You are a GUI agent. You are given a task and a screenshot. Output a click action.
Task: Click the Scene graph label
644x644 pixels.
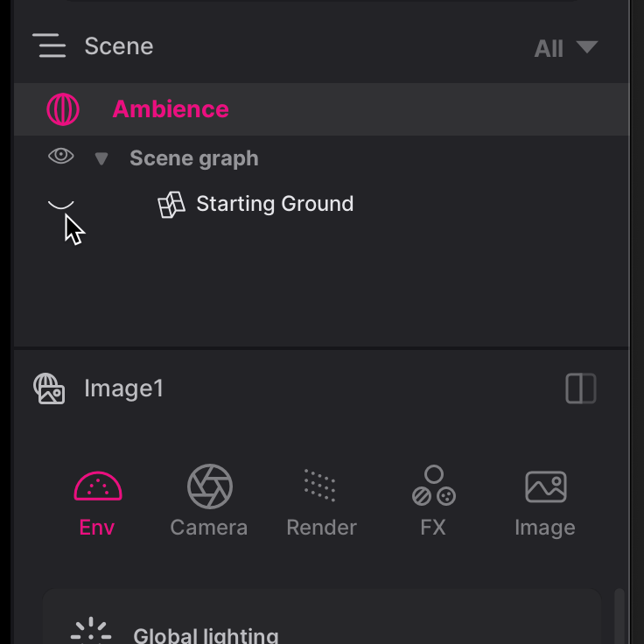[x=194, y=158]
